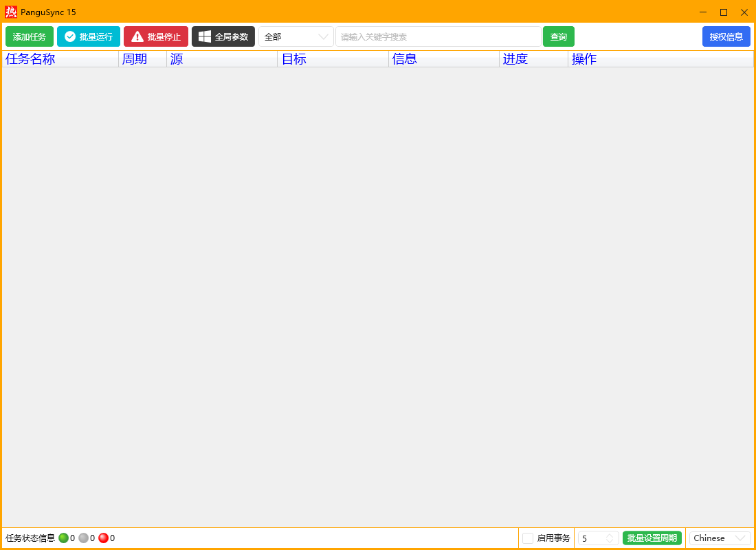Screen dimensions: 756x550
Task: Maximize the PanguSync window
Action: pos(723,12)
